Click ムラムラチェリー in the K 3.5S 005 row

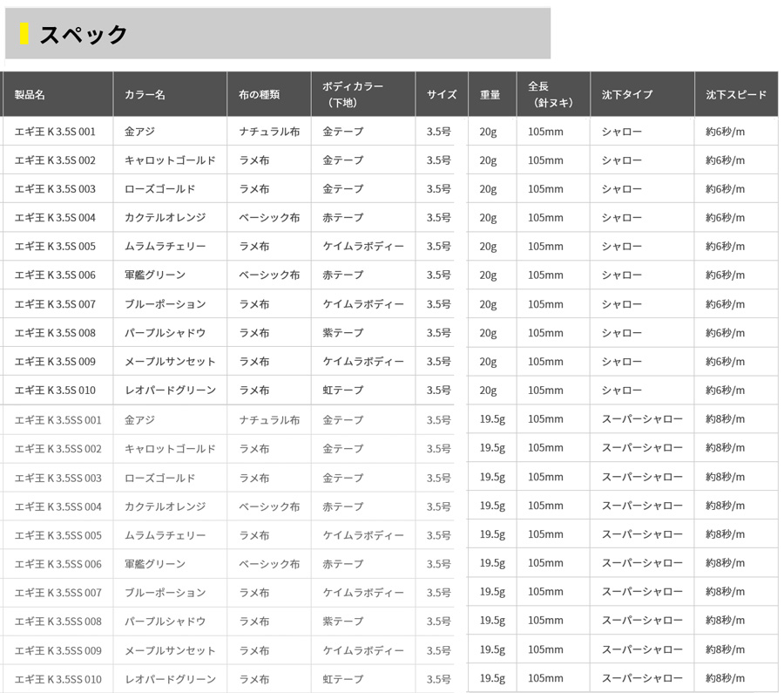point(165,246)
